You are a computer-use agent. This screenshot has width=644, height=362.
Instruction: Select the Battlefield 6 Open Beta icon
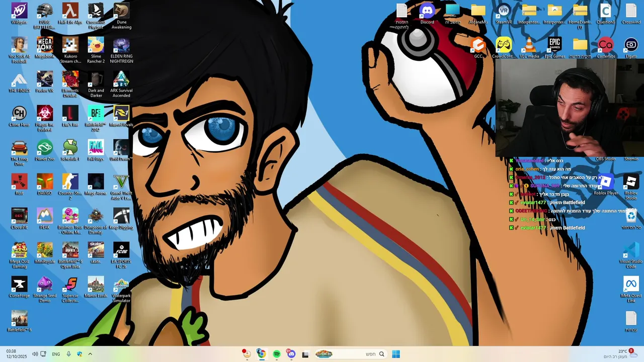click(70, 255)
